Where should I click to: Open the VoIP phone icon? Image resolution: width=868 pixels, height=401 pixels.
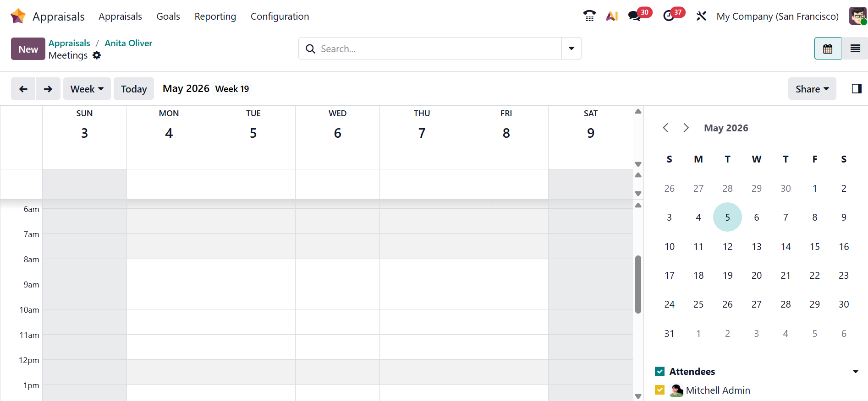coord(589,16)
